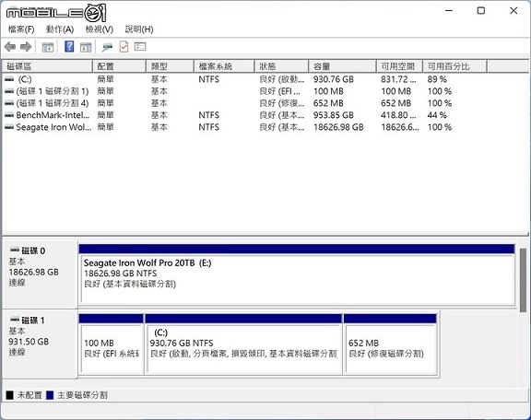Click the blue 主要磁碟分割 legend swatch
The width and height of the screenshot is (531, 420).
pos(50,395)
